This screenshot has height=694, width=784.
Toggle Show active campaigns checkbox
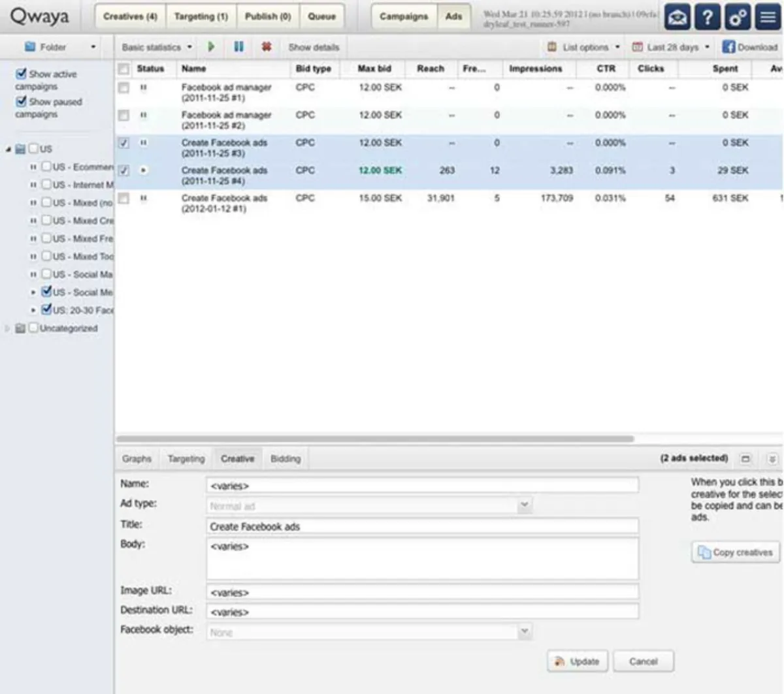point(22,74)
